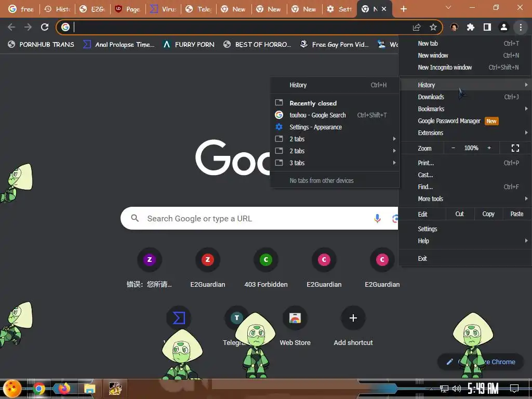Expand the More tools submenu
The image size is (532, 399).
pyautogui.click(x=465, y=199)
